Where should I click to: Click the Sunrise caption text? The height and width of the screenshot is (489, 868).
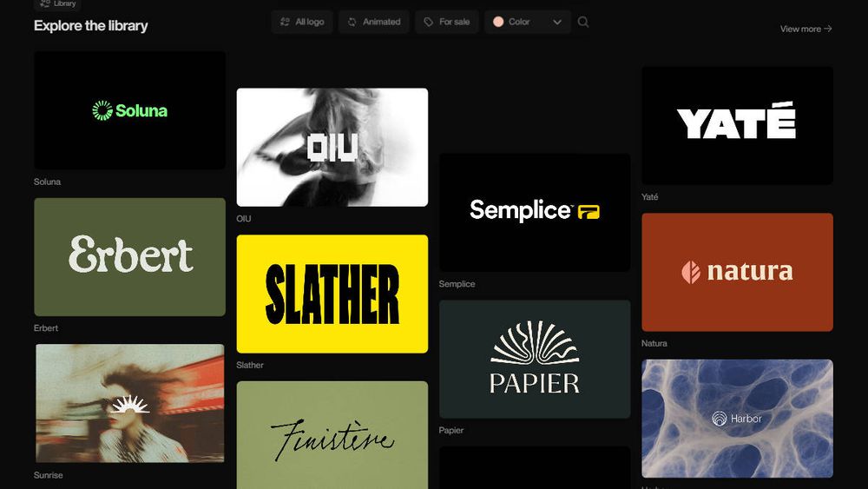click(48, 475)
